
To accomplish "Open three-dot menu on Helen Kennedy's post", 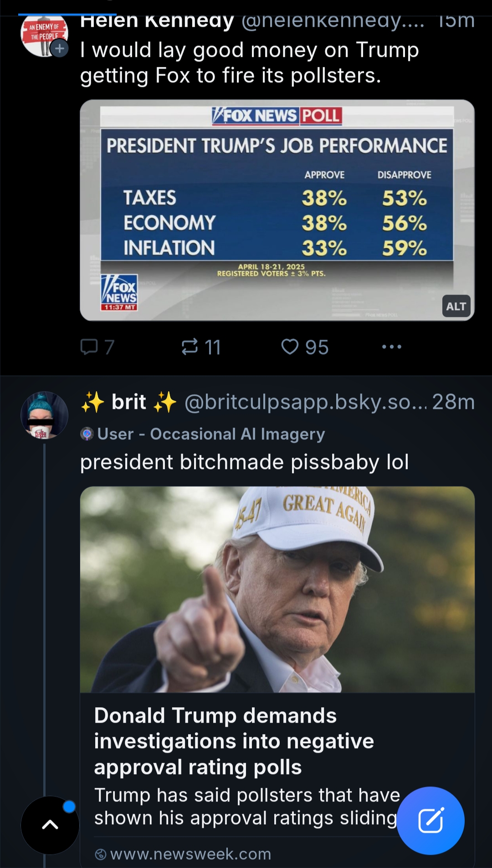I will click(x=392, y=347).
